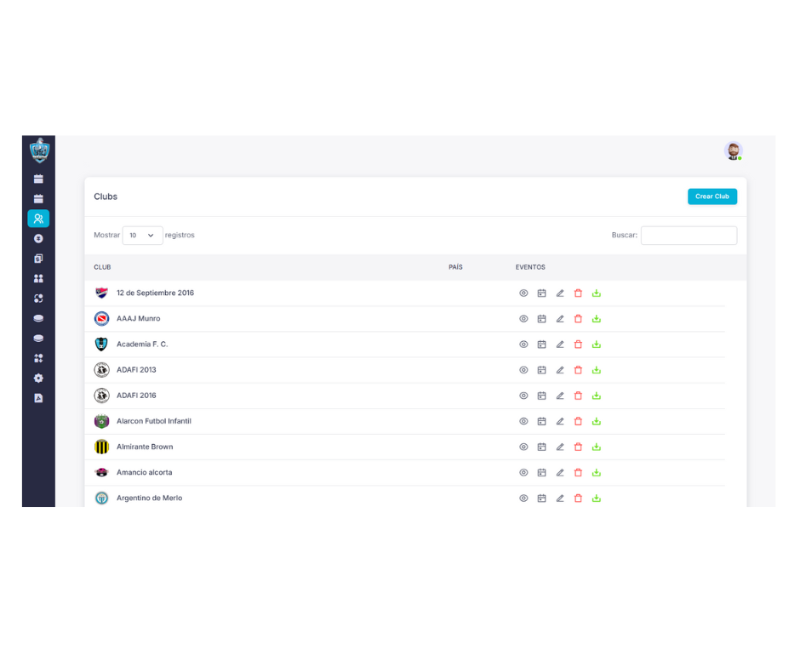
Task: Click the pencil edit icon for AAAJ Munro
Action: pos(560,319)
